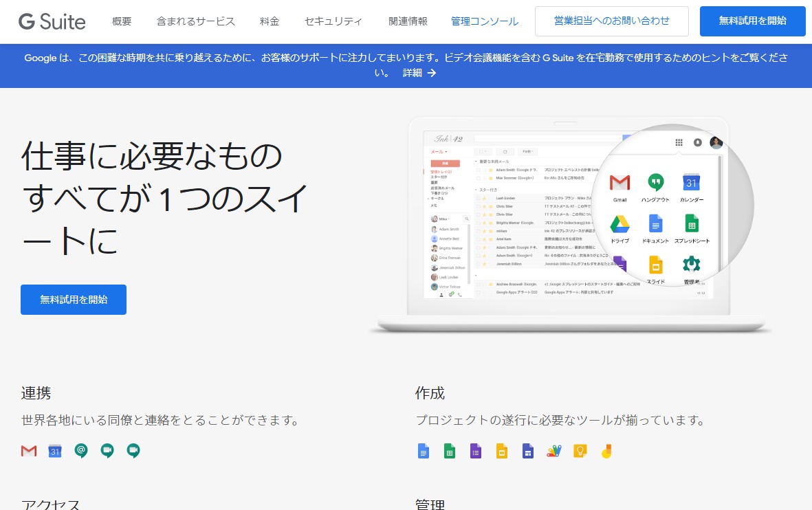Open the 関連情報 menu item
The height and width of the screenshot is (510, 812).
[408, 21]
